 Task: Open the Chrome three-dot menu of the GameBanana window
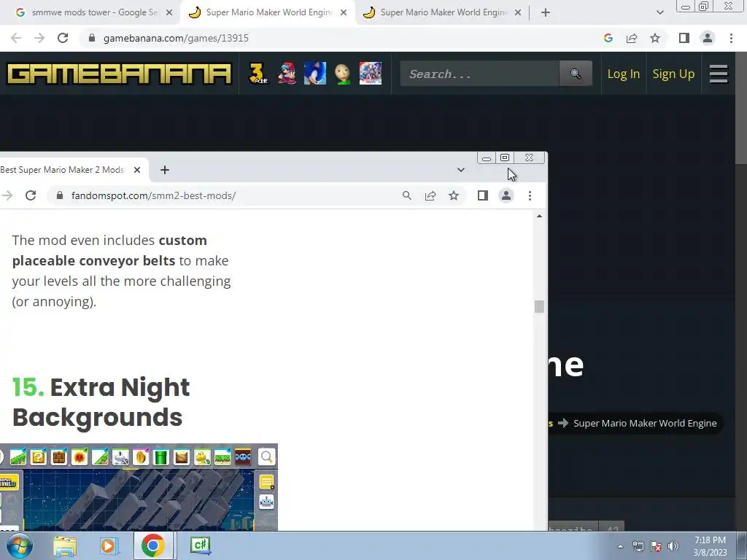coord(731,38)
